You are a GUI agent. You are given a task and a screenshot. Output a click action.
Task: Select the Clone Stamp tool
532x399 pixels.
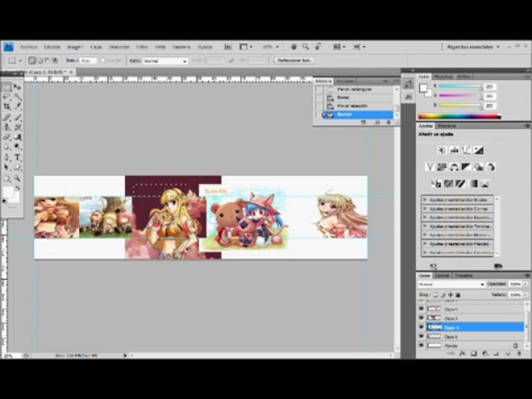tap(7, 127)
